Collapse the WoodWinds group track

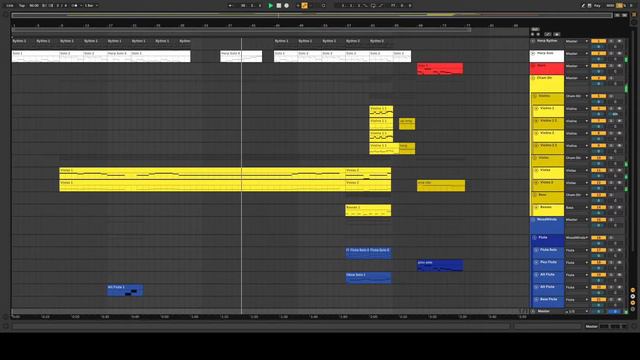[533, 220]
